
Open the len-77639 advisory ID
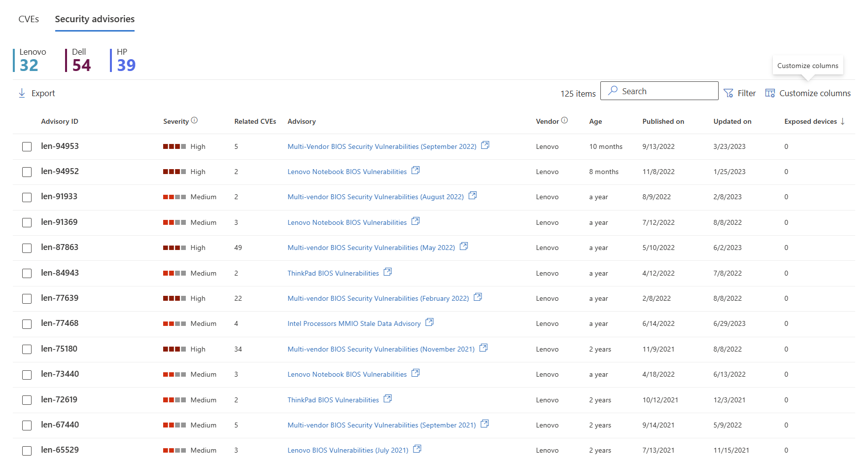[x=60, y=298]
